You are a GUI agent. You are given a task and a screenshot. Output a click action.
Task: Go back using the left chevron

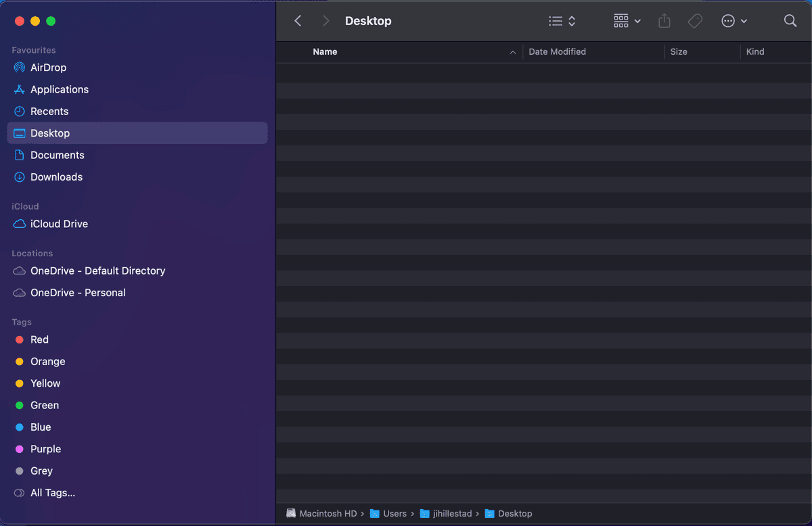298,21
